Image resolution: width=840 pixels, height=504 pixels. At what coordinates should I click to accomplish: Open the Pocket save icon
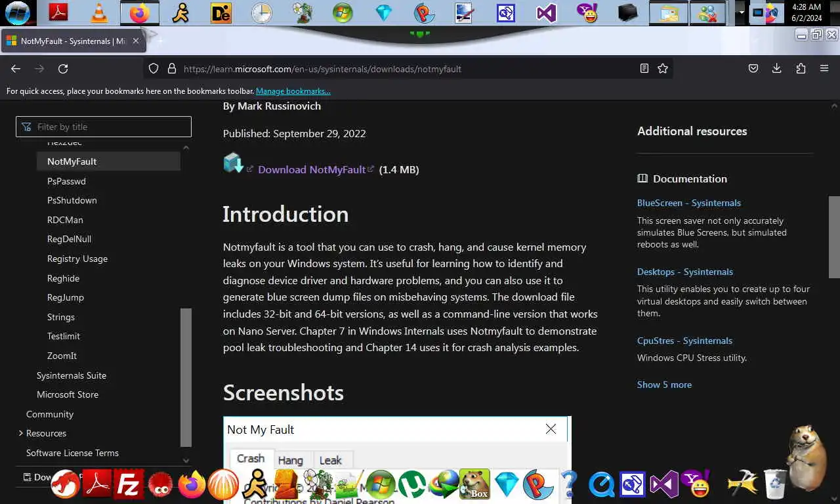[x=753, y=68]
